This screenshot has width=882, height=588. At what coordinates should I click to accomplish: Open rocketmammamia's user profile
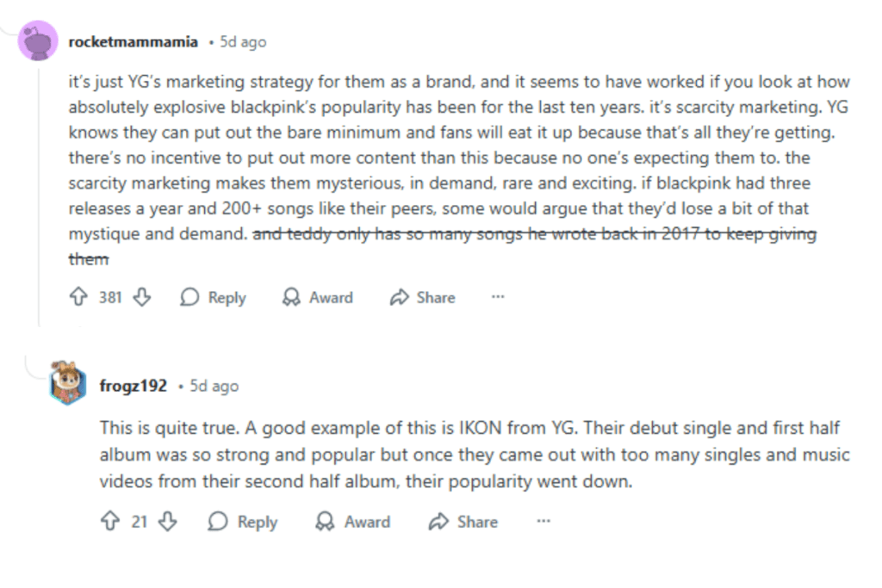tap(133, 40)
